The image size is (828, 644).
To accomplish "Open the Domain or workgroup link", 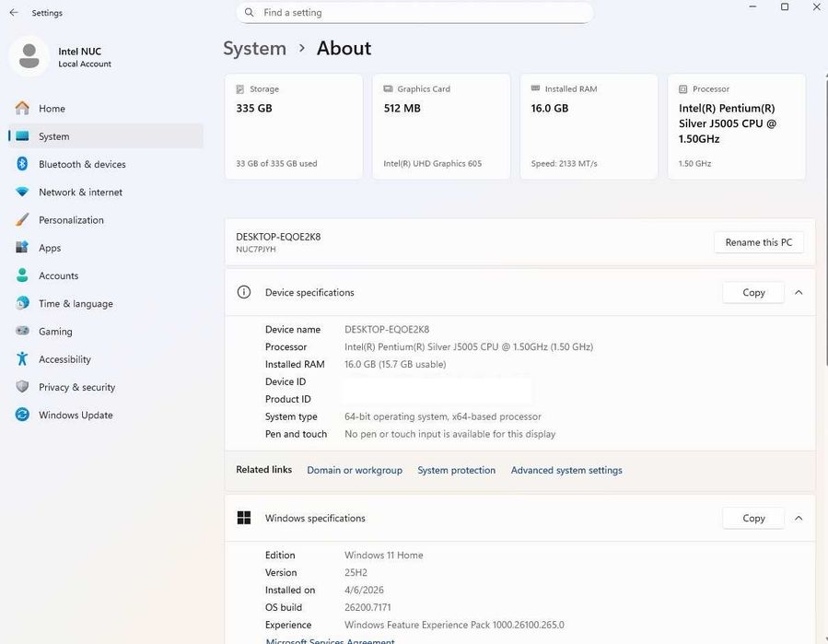I will [x=355, y=470].
